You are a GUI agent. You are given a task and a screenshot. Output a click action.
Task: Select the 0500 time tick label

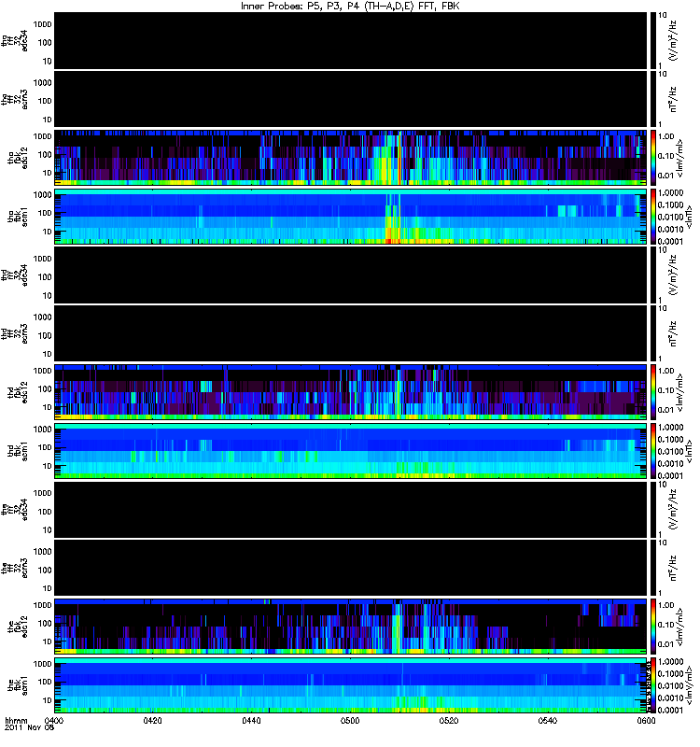pyautogui.click(x=350, y=720)
